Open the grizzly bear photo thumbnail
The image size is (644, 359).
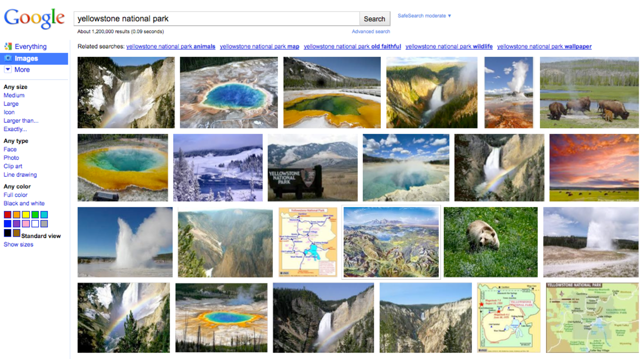tap(491, 242)
